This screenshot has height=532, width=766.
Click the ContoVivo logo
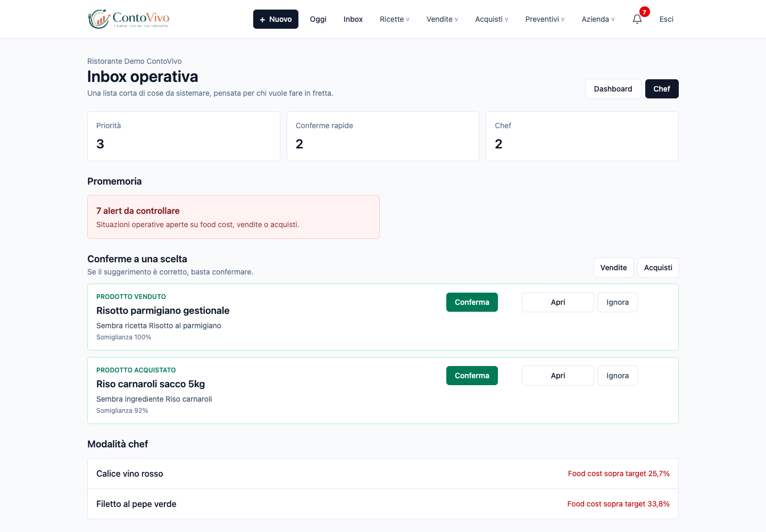click(x=129, y=19)
